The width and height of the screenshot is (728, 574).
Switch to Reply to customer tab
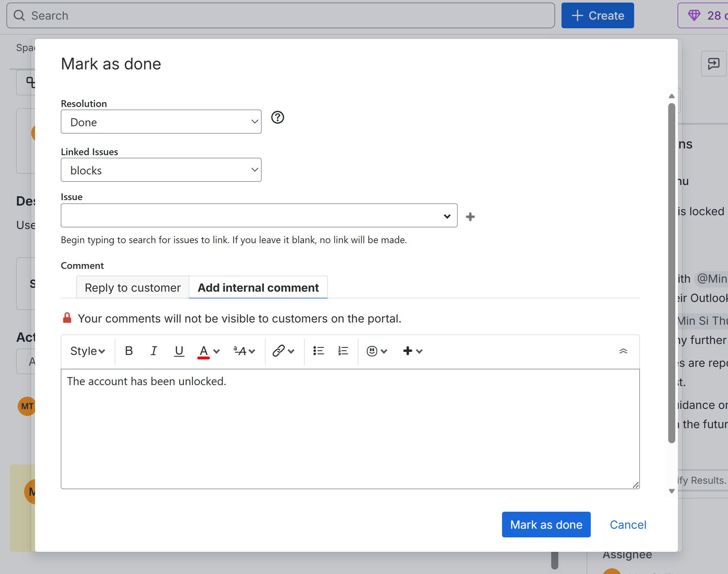tap(132, 288)
